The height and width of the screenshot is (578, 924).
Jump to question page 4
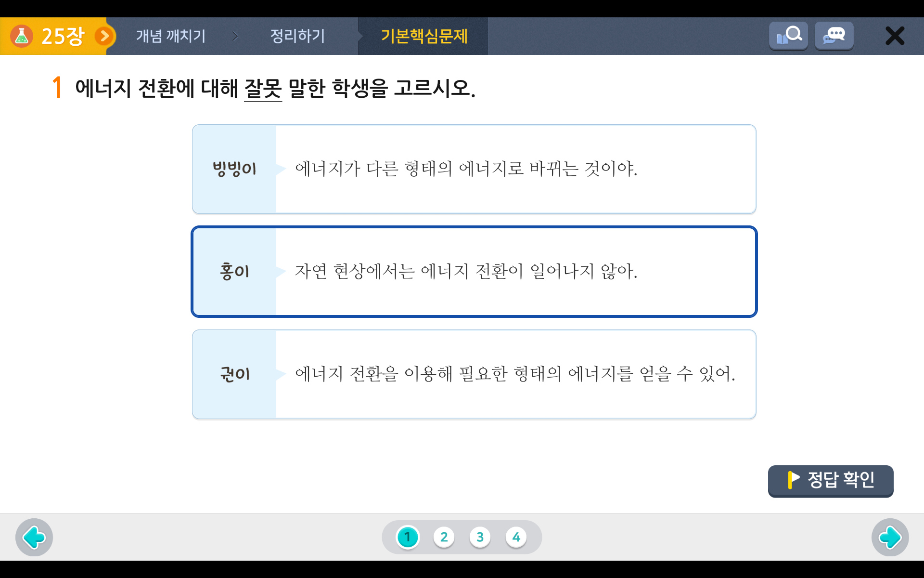pyautogui.click(x=516, y=537)
